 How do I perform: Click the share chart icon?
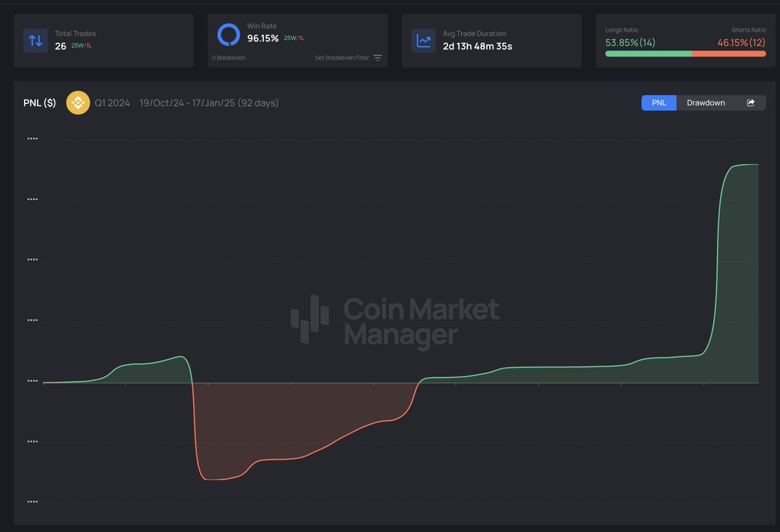[x=751, y=103]
